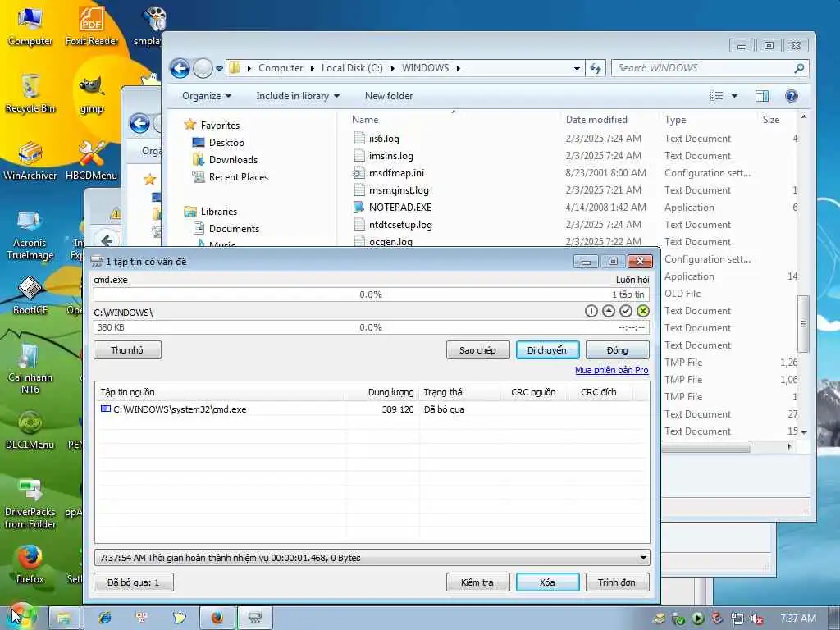The width and height of the screenshot is (840, 630).
Task: Open the Mua phiên bản Pro link
Action: pos(612,370)
